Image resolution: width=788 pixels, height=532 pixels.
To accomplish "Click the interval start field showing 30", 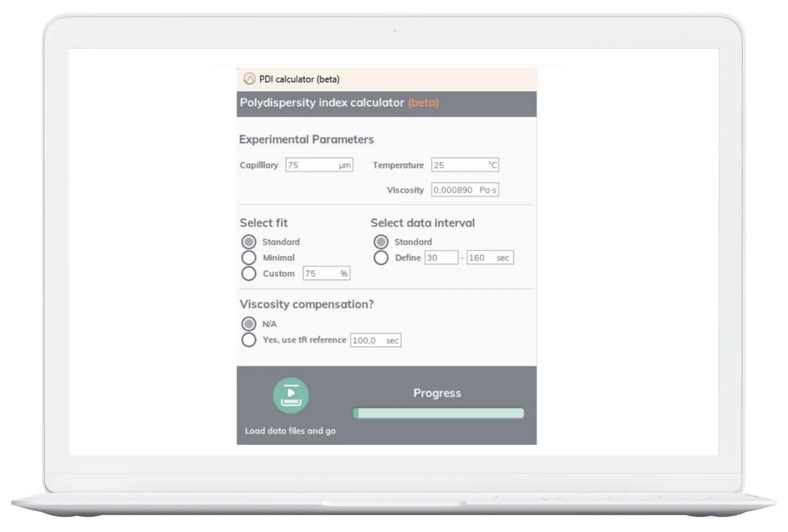I will point(442,257).
